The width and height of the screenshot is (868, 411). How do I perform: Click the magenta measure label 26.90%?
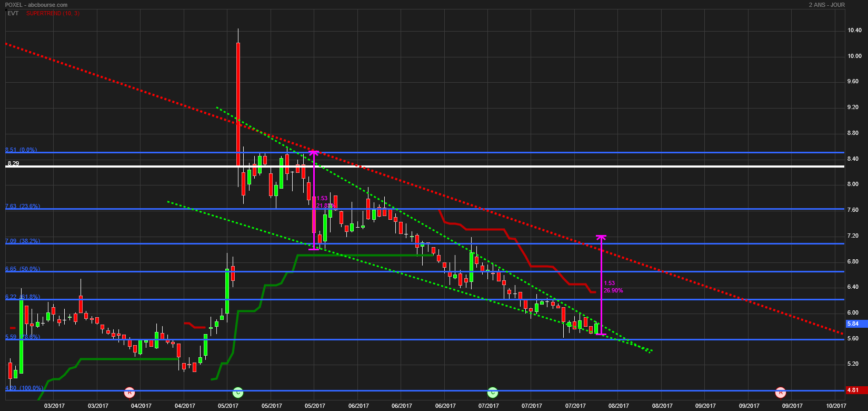tap(614, 290)
